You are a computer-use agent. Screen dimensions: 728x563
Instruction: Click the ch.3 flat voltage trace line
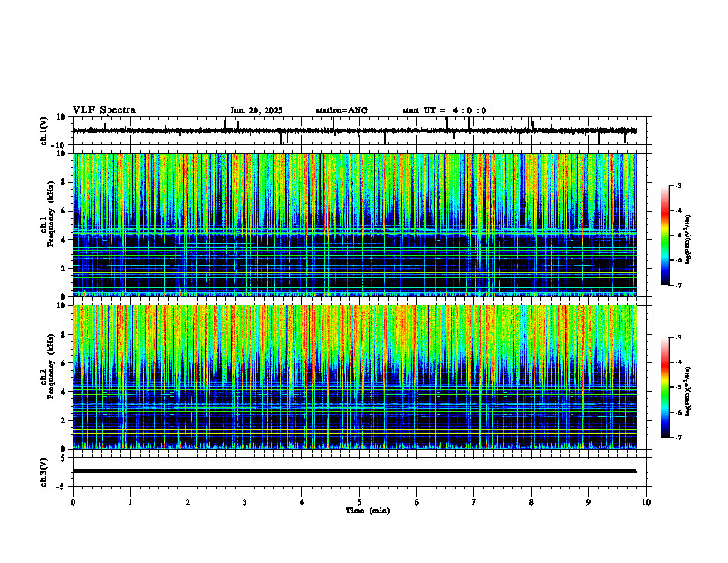tap(354, 471)
